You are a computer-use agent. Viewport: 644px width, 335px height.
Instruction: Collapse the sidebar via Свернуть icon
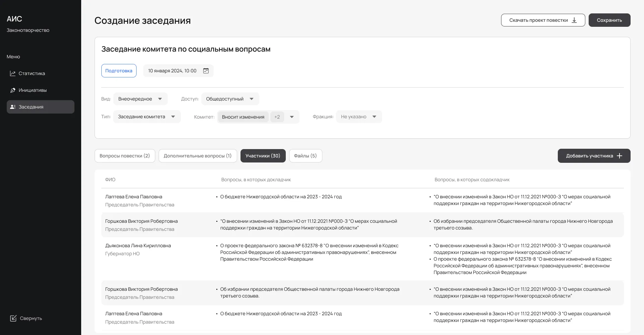(13, 318)
